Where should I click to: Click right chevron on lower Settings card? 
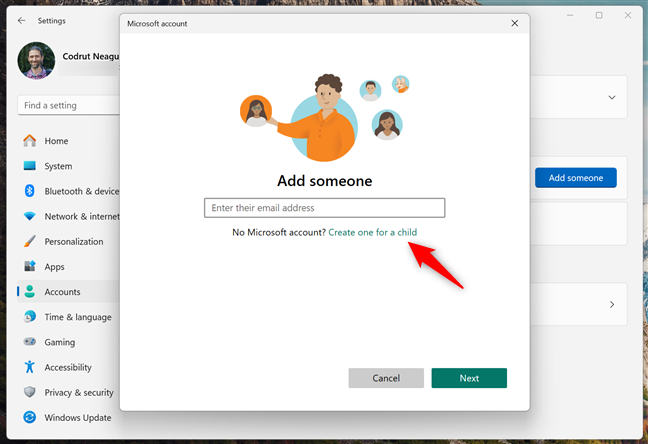[612, 304]
